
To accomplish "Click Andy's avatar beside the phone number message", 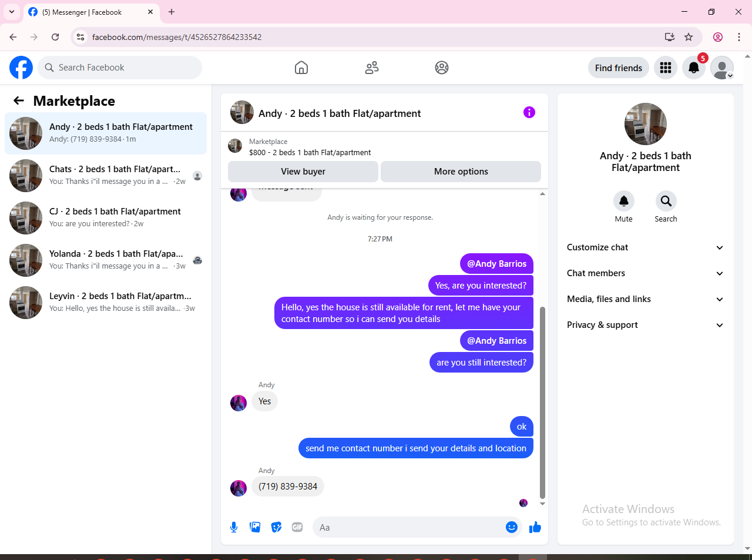I will (x=239, y=488).
